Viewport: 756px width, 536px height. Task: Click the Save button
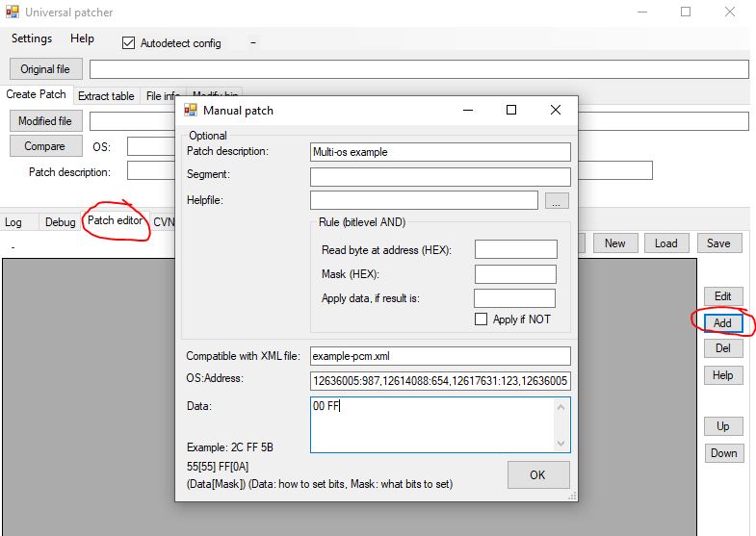[x=718, y=243]
